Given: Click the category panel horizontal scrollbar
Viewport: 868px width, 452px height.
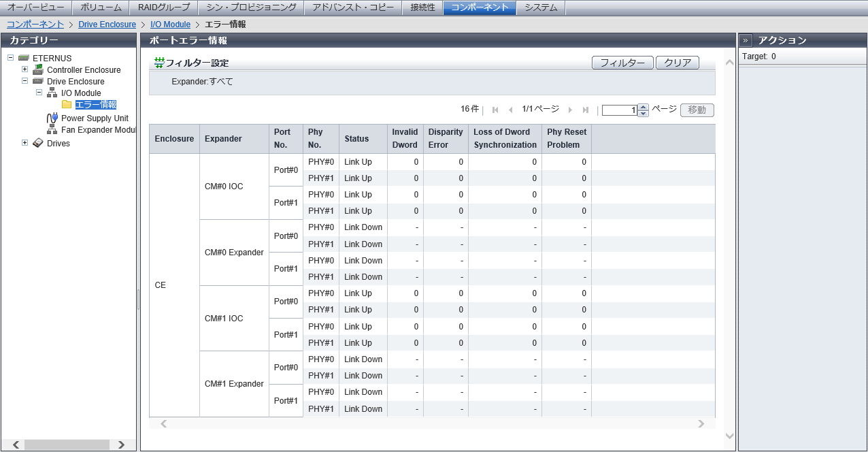Looking at the screenshot, I should click(68, 445).
